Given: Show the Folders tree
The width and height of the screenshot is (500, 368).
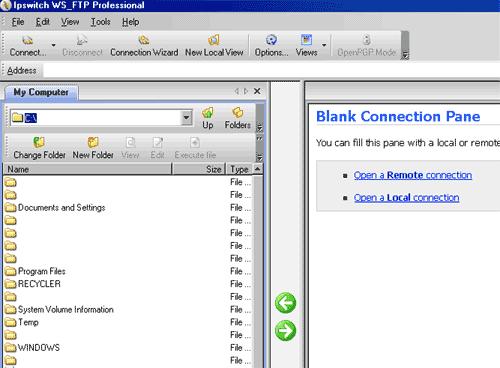Looking at the screenshot, I should (237, 118).
